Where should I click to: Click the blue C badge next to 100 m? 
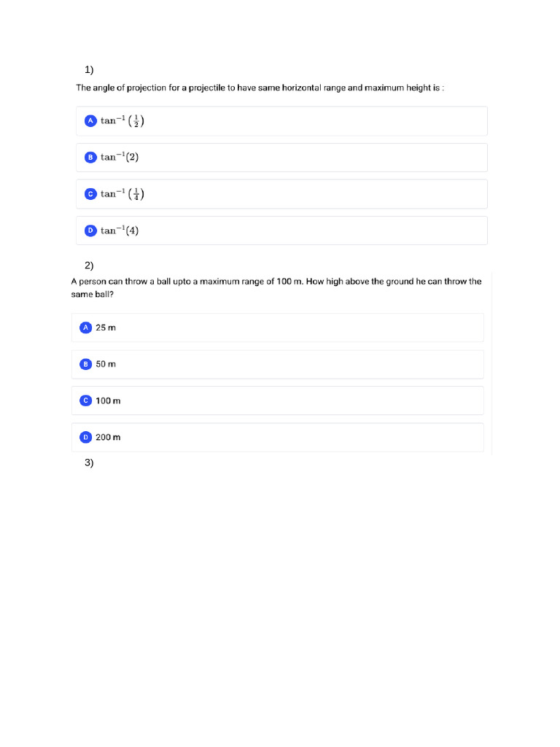click(85, 400)
